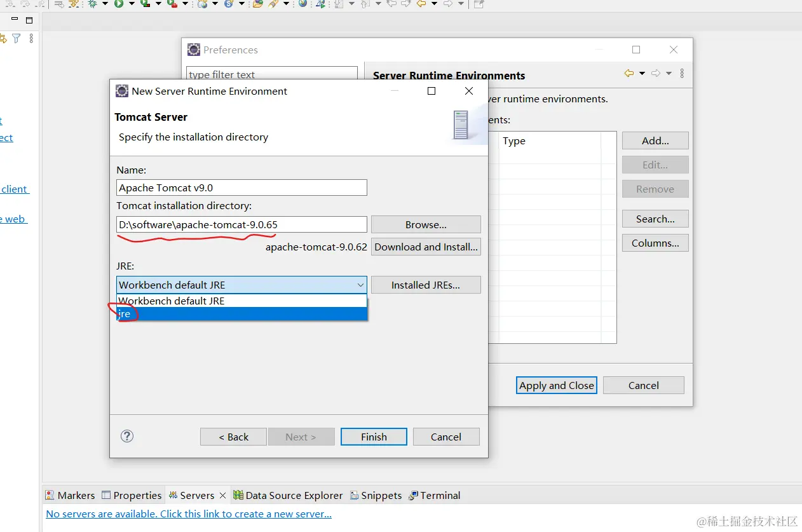Click the Browse... button
The width and height of the screenshot is (802, 532).
[x=426, y=224]
